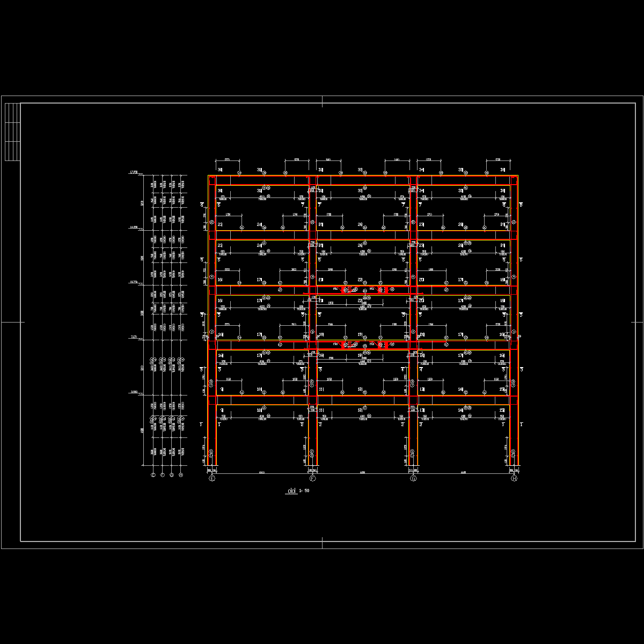Screen dimensions: 644x644
Task: Select the top-left dimension line above the roof beam
Action: point(227,160)
